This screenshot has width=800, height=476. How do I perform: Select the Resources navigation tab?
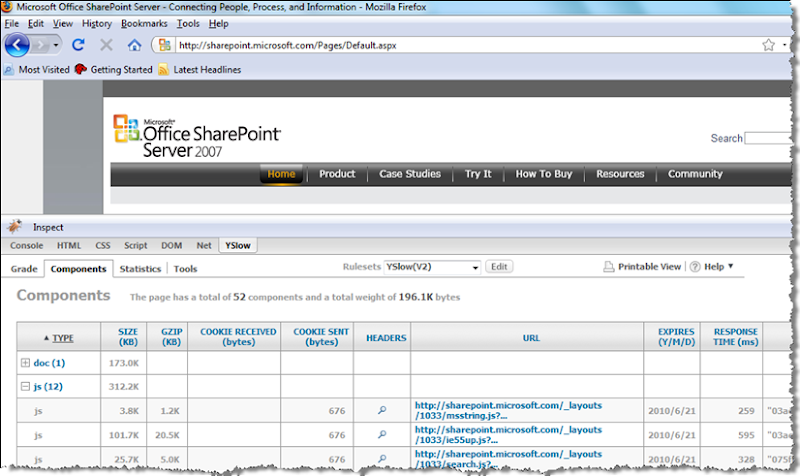(x=620, y=174)
